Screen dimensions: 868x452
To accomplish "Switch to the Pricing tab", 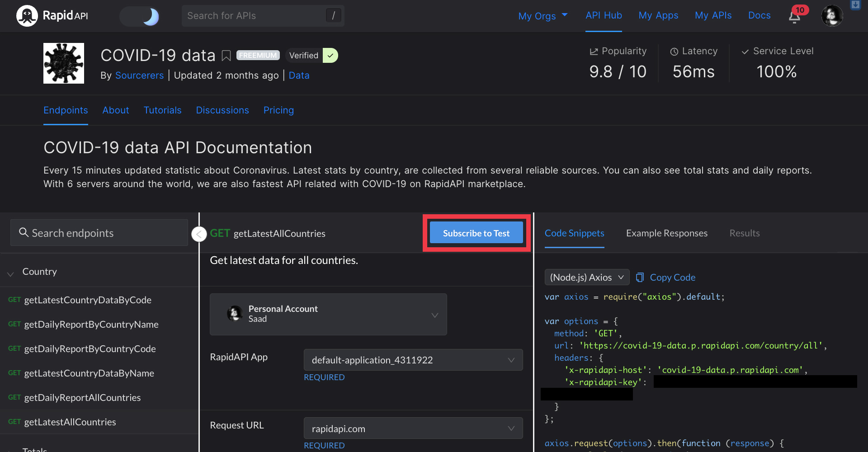I will (x=278, y=110).
